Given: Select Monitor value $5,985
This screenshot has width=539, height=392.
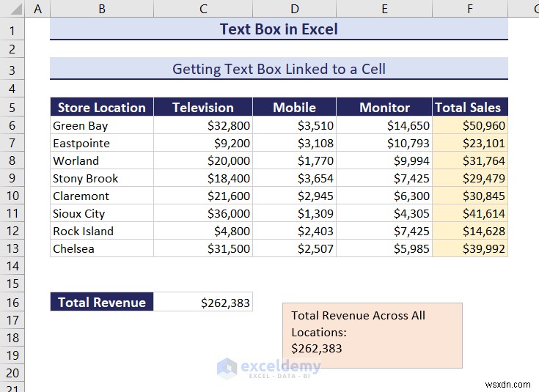Looking at the screenshot, I should coord(384,248).
